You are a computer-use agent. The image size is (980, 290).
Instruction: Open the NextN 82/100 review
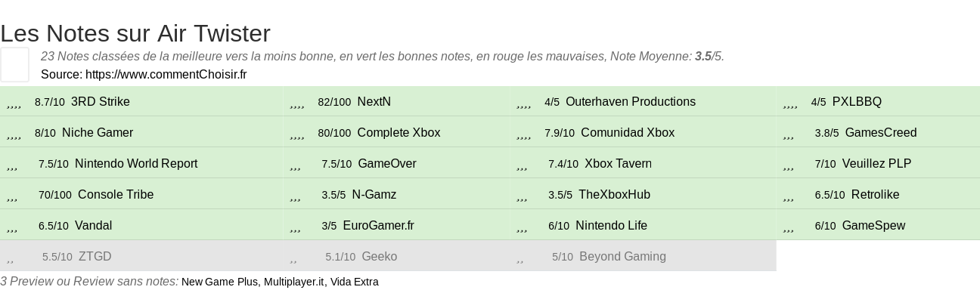pyautogui.click(x=374, y=102)
